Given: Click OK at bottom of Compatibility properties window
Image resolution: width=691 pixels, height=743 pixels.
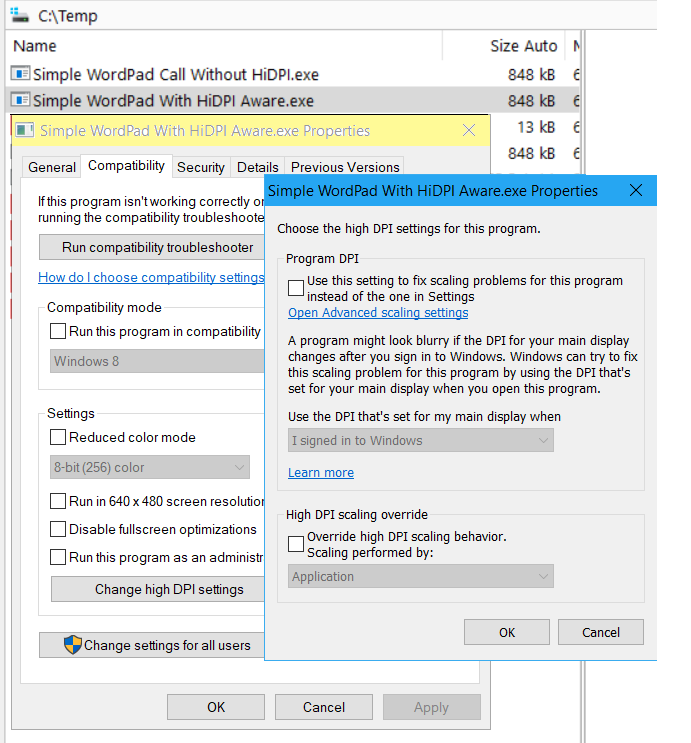Looking at the screenshot, I should pos(216,707).
